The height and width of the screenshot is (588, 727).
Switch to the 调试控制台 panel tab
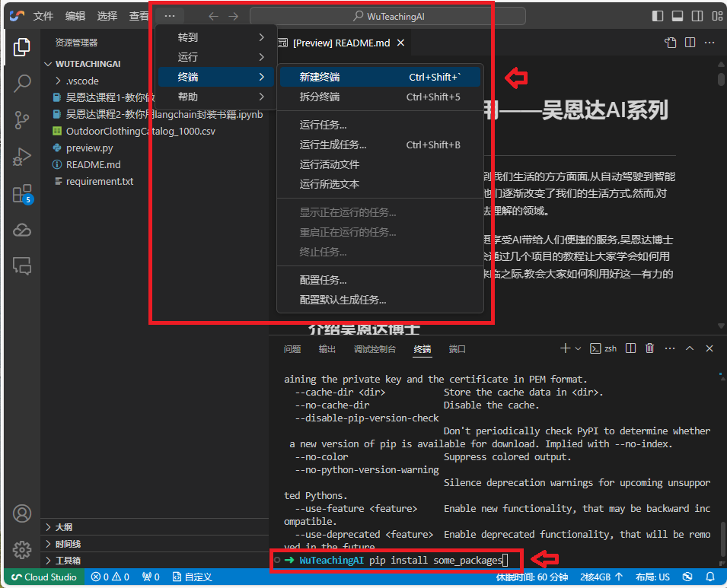pos(375,349)
